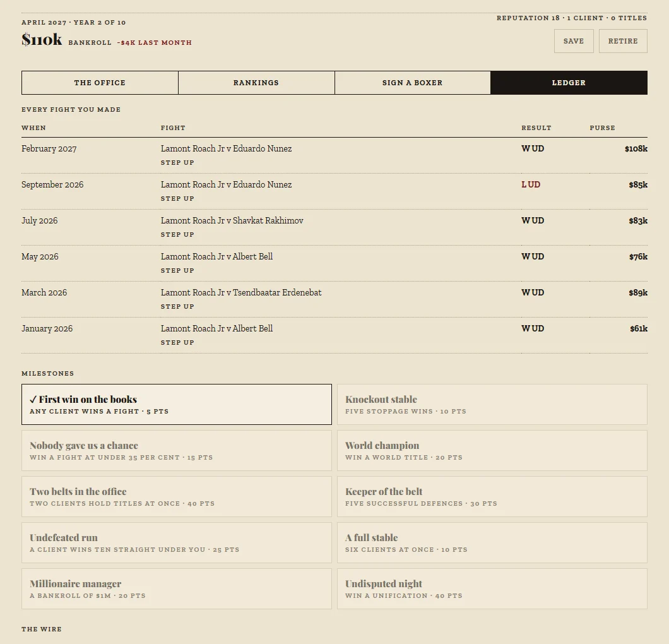Click the March 2026 date cell
Image resolution: width=669 pixels, height=644 pixels.
pyautogui.click(x=44, y=292)
